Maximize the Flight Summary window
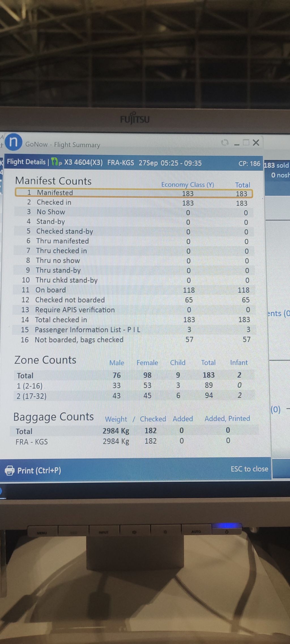290x644 pixels. (246, 143)
